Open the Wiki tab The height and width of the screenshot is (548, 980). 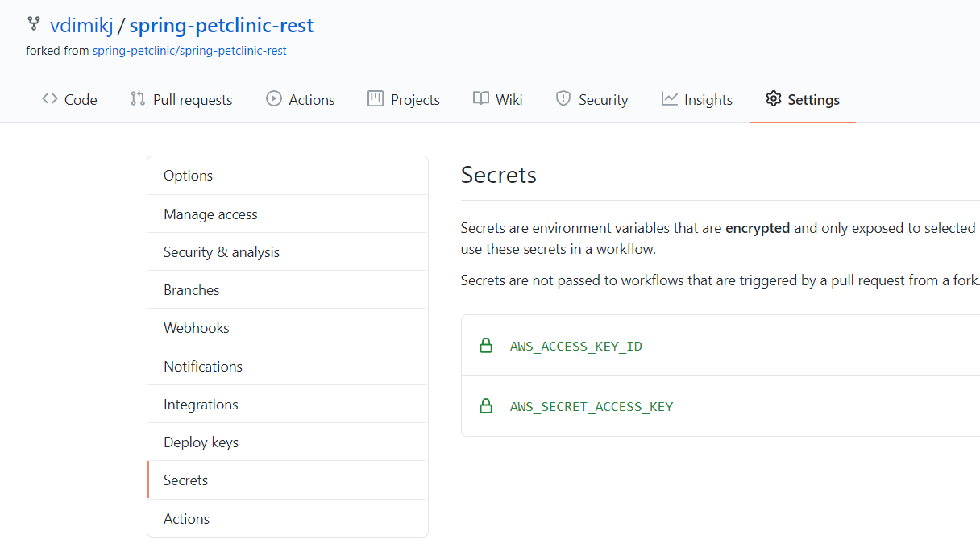click(x=498, y=100)
